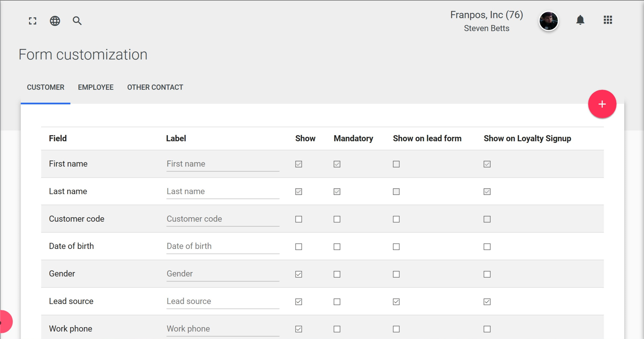
Task: Tick Show on lead form for First name
Action: [396, 164]
